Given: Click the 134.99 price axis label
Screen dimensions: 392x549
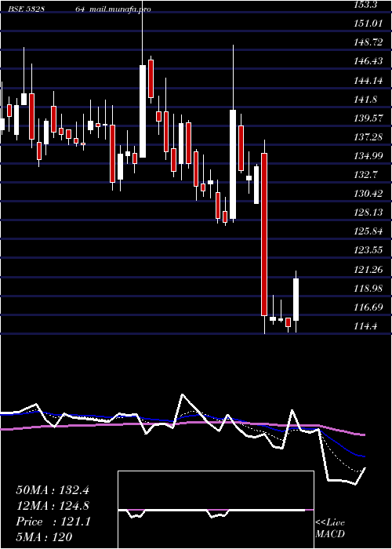Looking at the screenshot, I should 368,156.
